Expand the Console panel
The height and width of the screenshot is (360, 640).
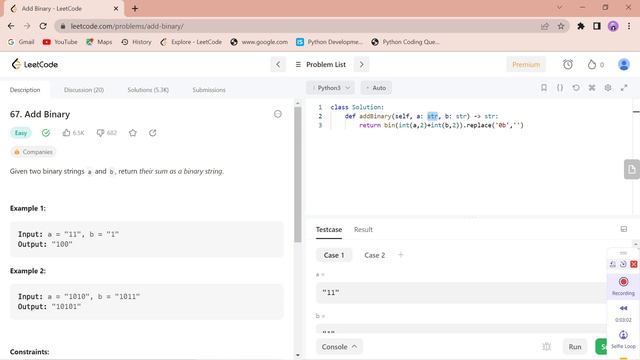point(339,347)
